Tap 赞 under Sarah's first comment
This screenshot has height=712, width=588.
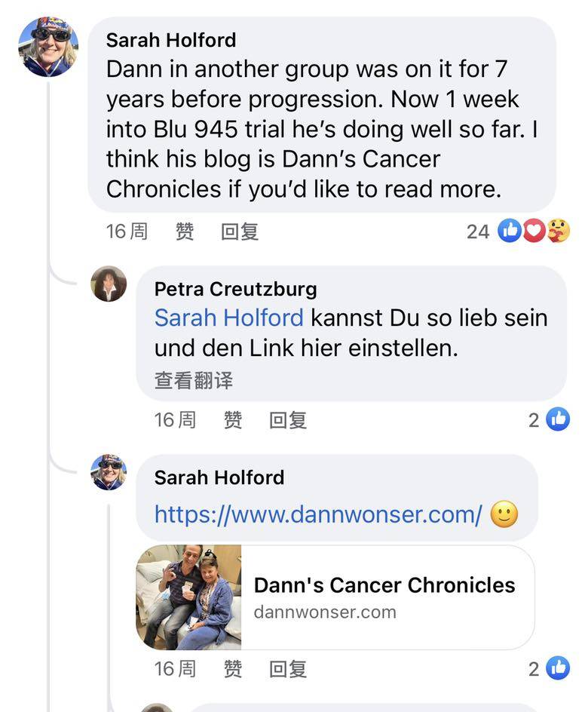185,232
